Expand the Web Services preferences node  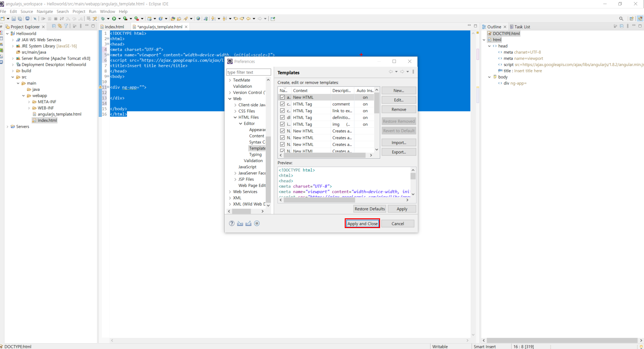(230, 192)
